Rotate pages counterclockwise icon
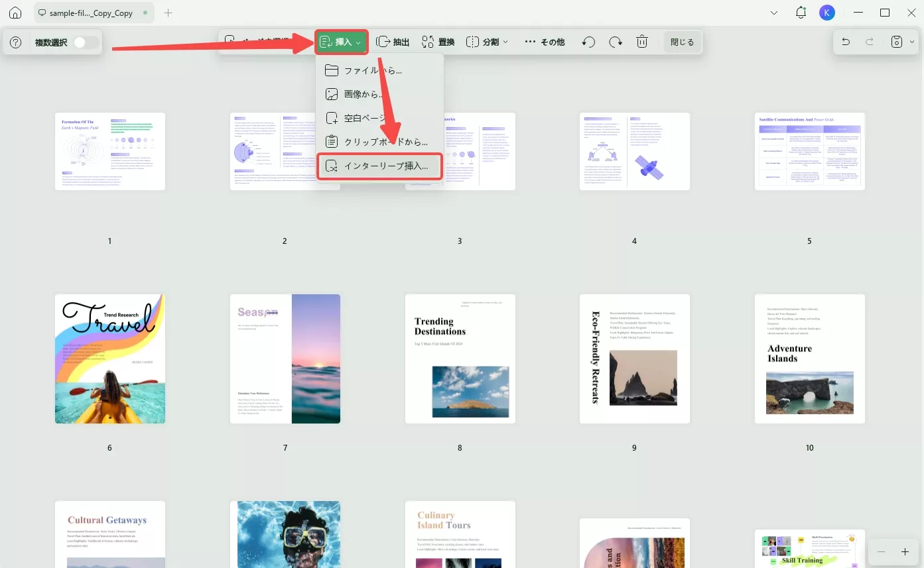 [x=588, y=42]
